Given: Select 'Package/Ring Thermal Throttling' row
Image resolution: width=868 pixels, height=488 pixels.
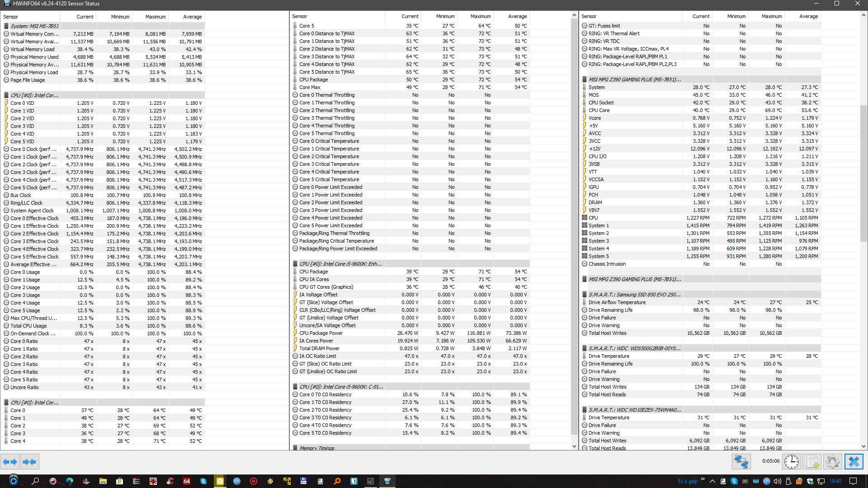Looking at the screenshot, I should 410,233.
